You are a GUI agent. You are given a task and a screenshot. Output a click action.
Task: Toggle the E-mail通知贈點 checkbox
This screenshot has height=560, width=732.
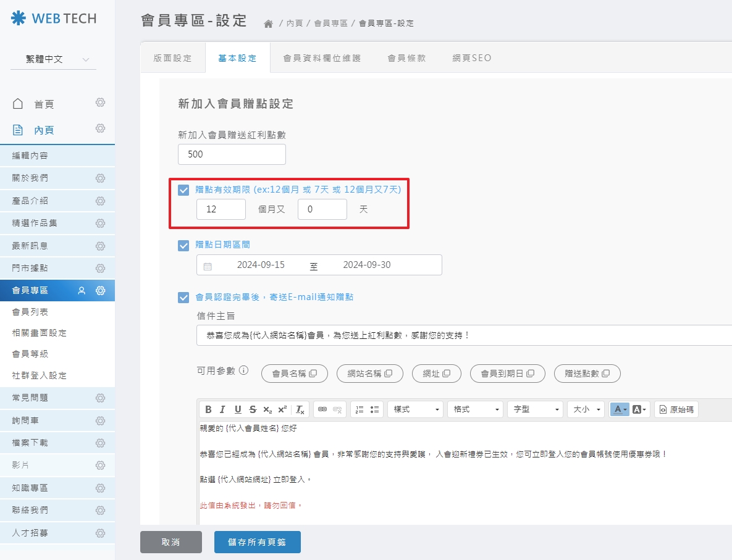(183, 297)
